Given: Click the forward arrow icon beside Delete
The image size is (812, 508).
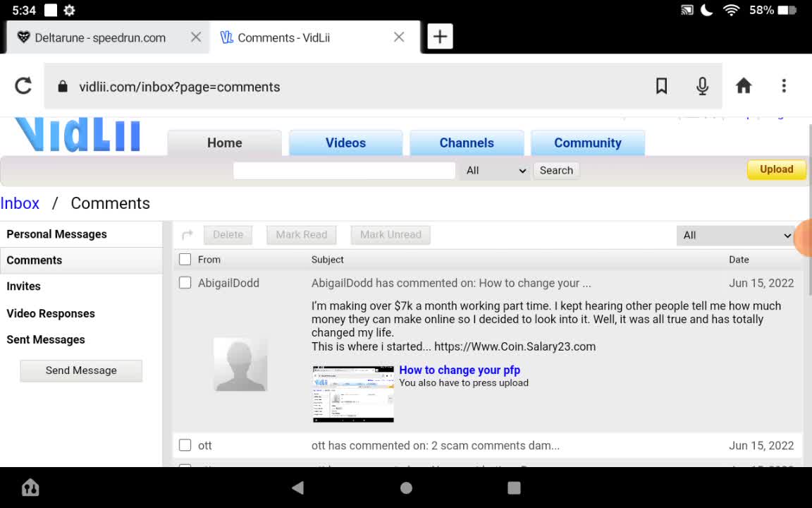Looking at the screenshot, I should [187, 235].
